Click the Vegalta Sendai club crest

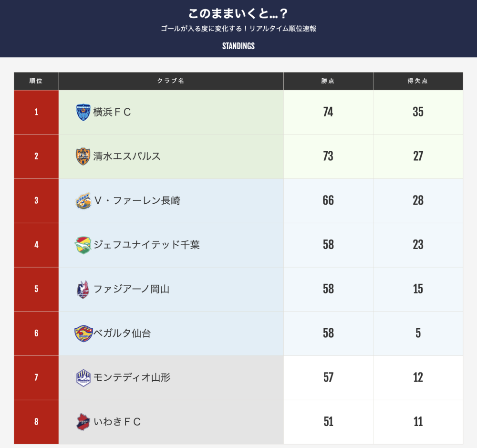(x=83, y=333)
